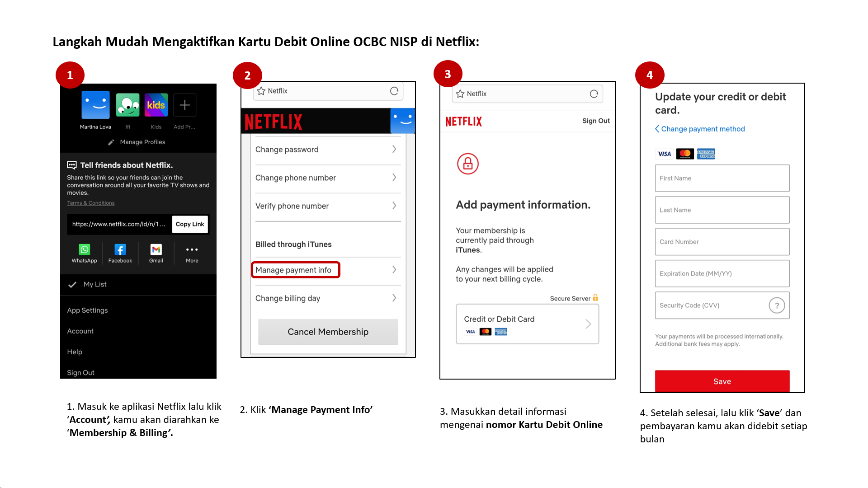Viewport: 868px width, 488px height.
Task: Select the Kids profile icon
Action: (x=156, y=106)
